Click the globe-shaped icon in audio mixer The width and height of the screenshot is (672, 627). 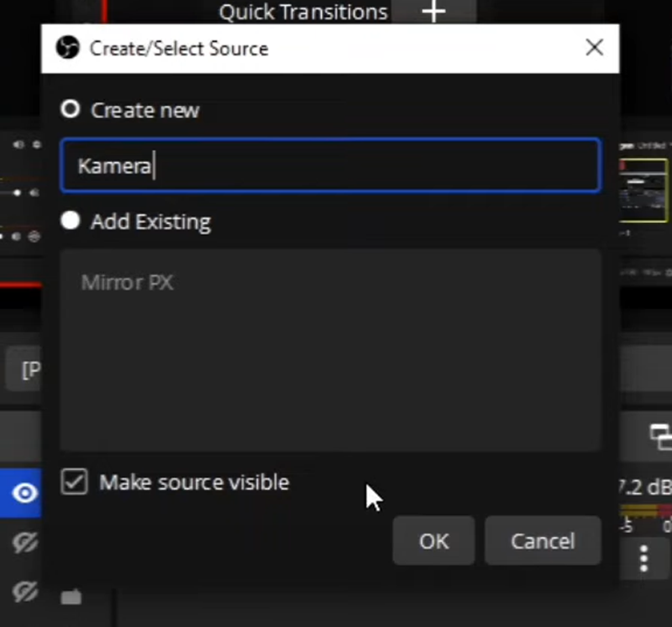(x=34, y=237)
